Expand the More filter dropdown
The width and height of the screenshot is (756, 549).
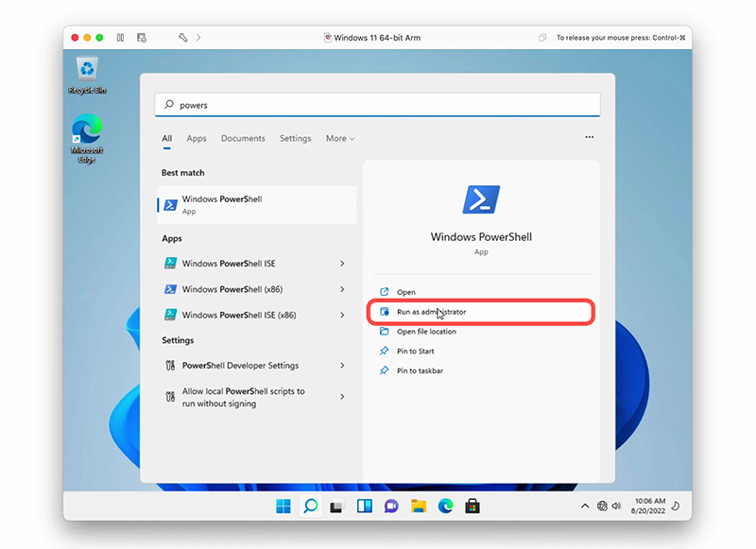340,138
